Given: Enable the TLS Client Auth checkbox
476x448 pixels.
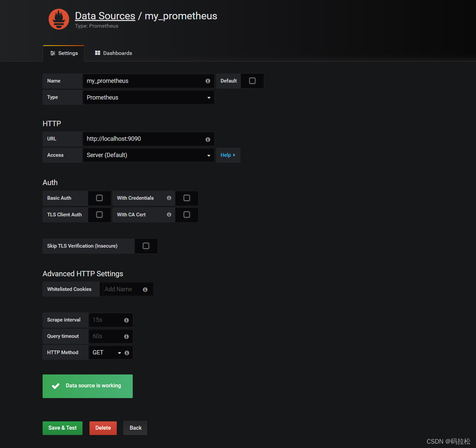Looking at the screenshot, I should tap(99, 215).
